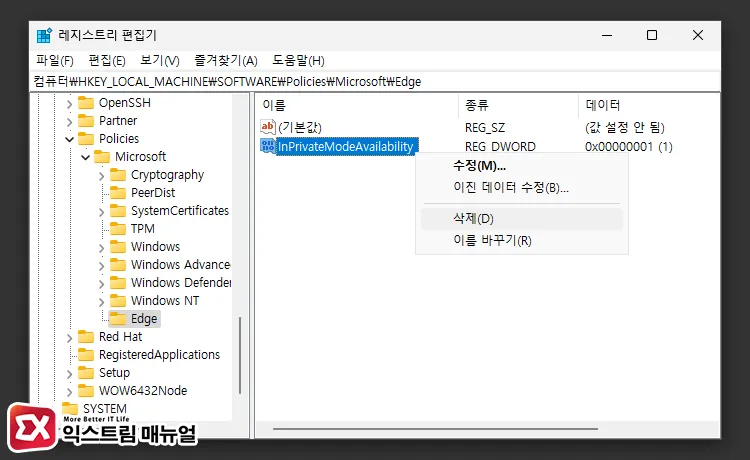The image size is (750, 460).
Task: Click the registry path address bar
Action: coord(376,82)
